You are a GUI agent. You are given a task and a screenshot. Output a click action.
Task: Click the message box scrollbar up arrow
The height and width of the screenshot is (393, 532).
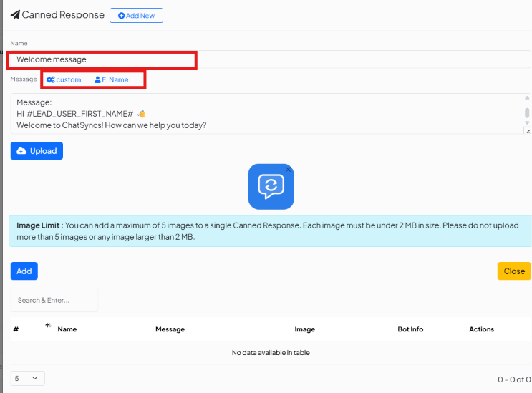(x=527, y=98)
